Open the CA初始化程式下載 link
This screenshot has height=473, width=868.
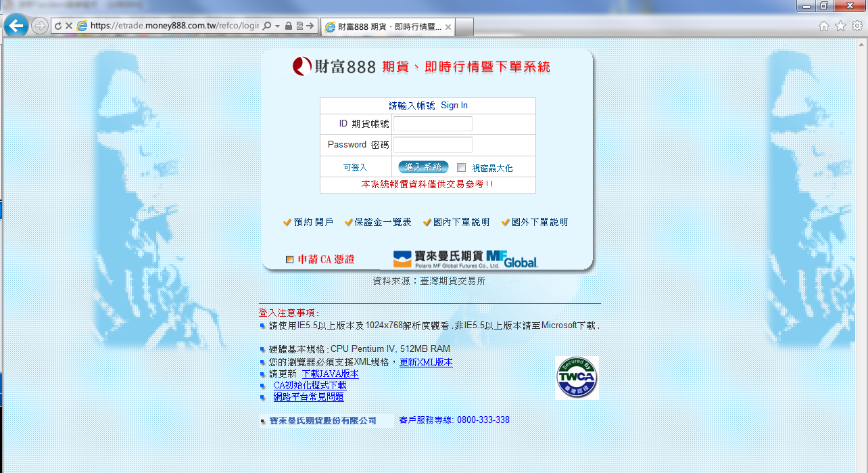(310, 385)
